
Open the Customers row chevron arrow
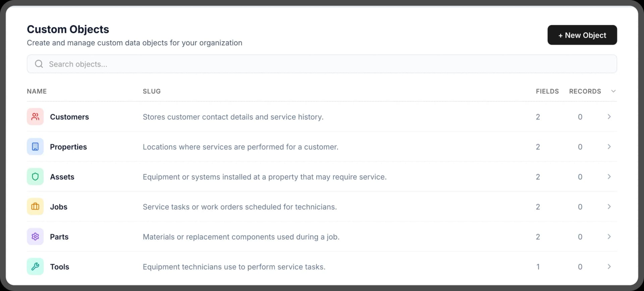609,117
